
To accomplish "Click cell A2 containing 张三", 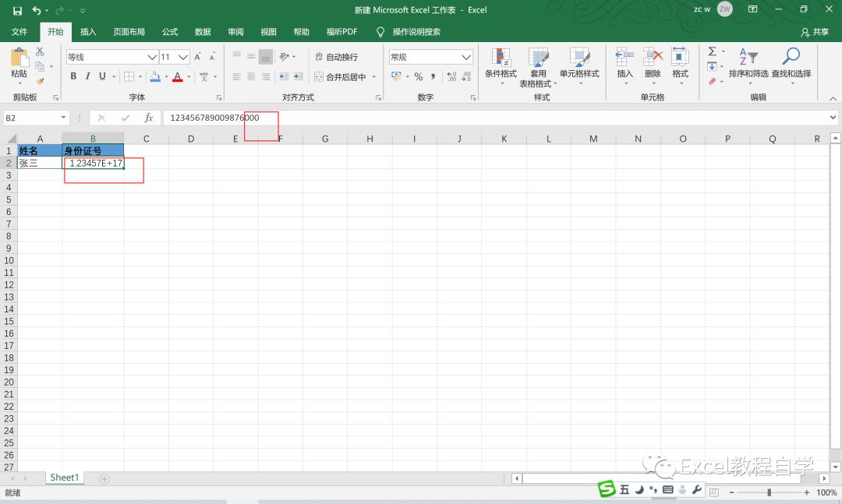I will [40, 163].
